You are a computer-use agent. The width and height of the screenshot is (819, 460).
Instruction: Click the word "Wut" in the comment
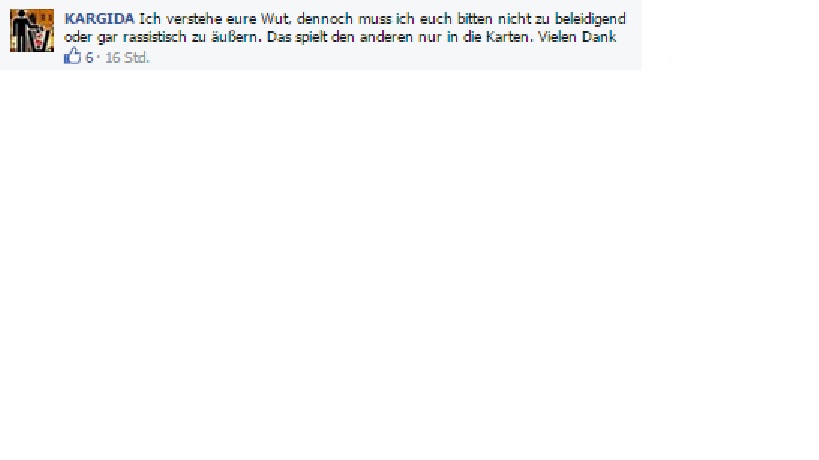tap(275, 19)
